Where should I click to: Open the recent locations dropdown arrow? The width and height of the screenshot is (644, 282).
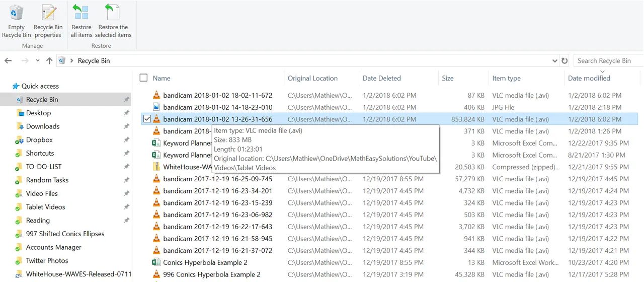[x=38, y=61]
